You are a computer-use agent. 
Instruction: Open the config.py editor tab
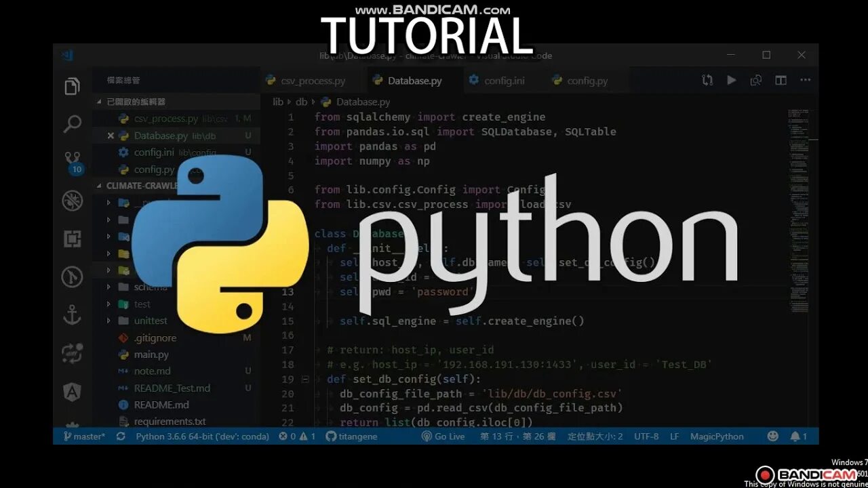587,81
